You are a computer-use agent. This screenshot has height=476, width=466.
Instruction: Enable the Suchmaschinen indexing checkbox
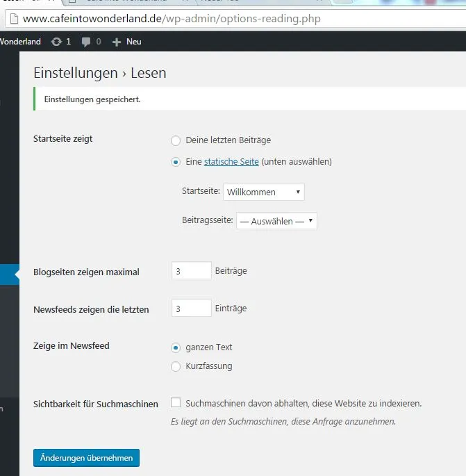click(176, 402)
